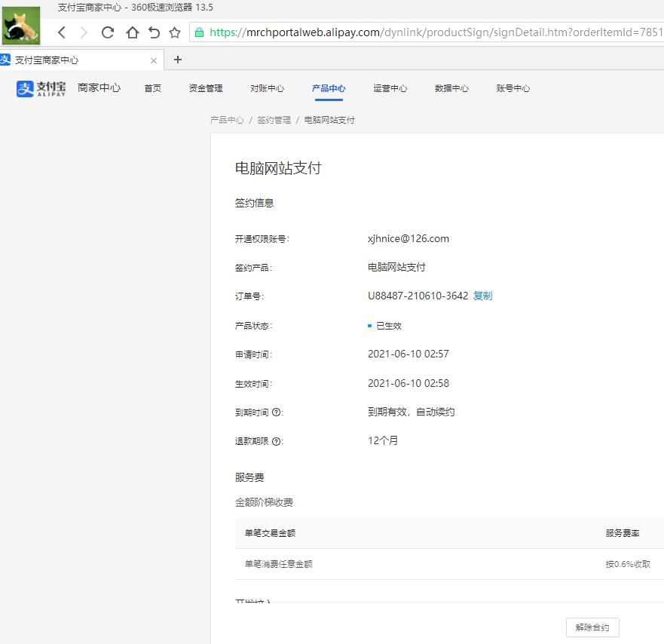
Task: Click the Alipay logo
Action: pos(41,88)
